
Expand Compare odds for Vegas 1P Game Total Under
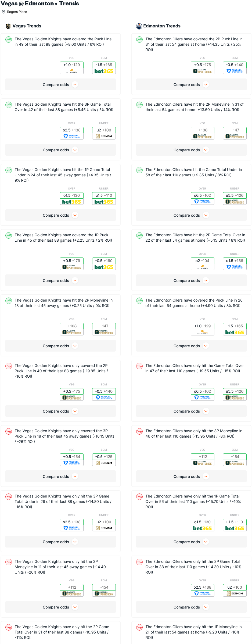click(60, 215)
